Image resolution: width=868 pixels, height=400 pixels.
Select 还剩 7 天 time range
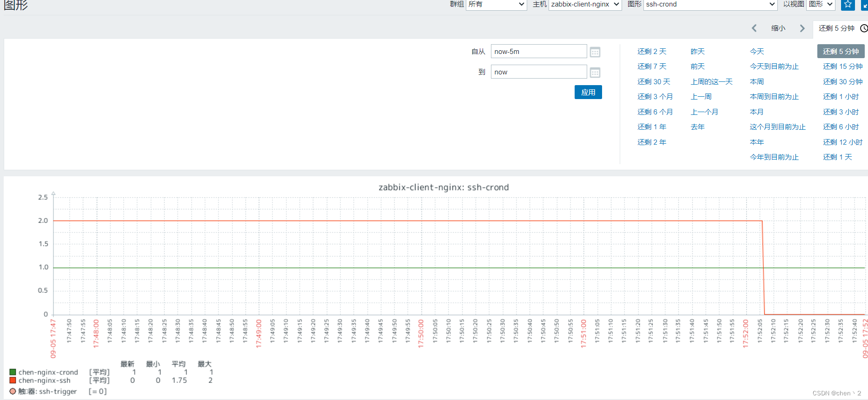pyautogui.click(x=652, y=67)
